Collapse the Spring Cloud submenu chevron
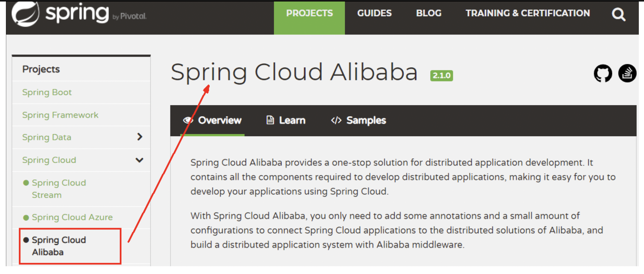The image size is (644, 274). click(139, 160)
